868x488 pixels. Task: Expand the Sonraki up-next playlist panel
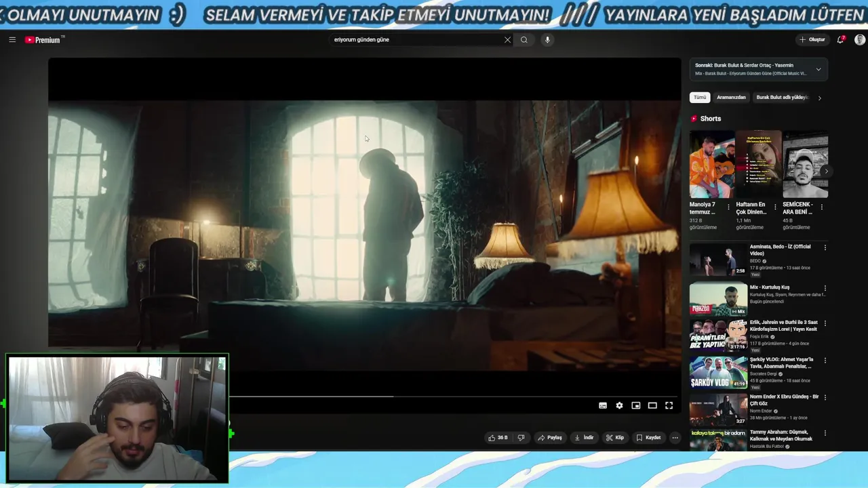pos(818,69)
